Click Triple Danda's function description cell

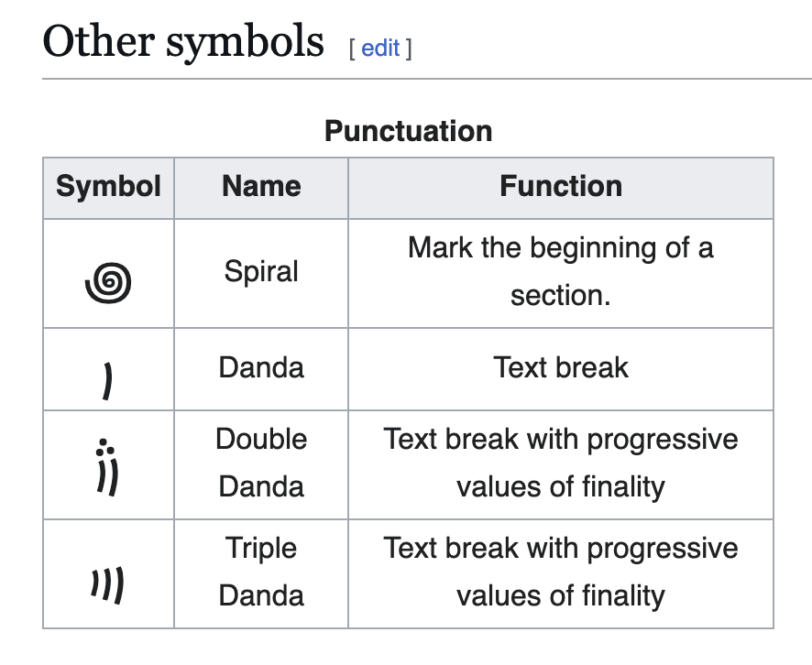[x=561, y=573]
